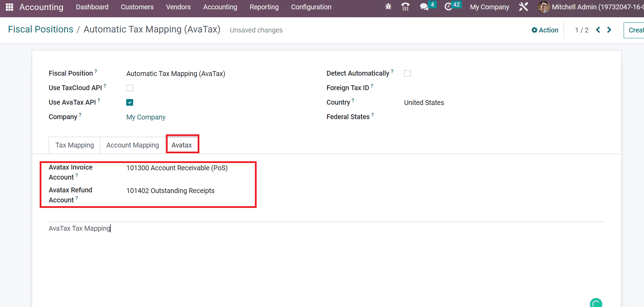
Task: Open the Accounting menu item
Action: point(220,7)
